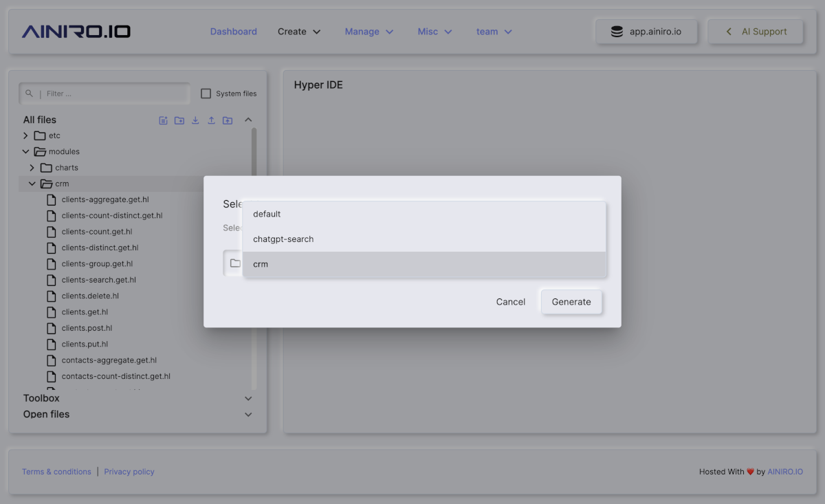Expand the Open files section chevron
This screenshot has height=504, width=825.
tap(248, 415)
